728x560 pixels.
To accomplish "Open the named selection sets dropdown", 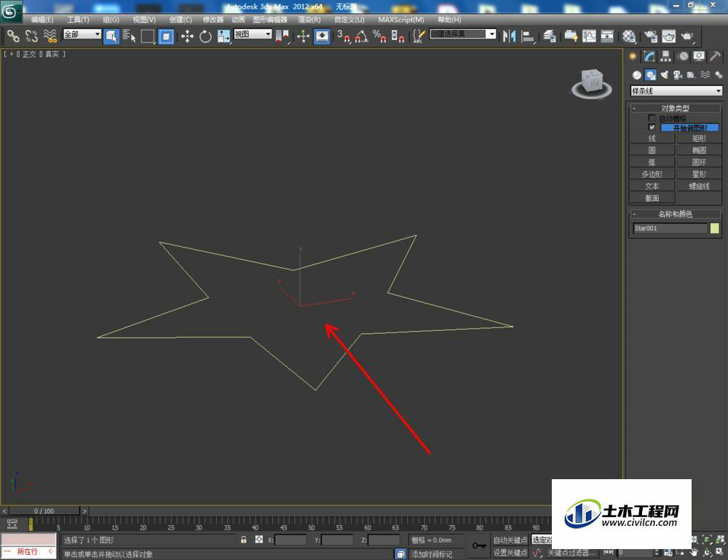I will 463,34.
